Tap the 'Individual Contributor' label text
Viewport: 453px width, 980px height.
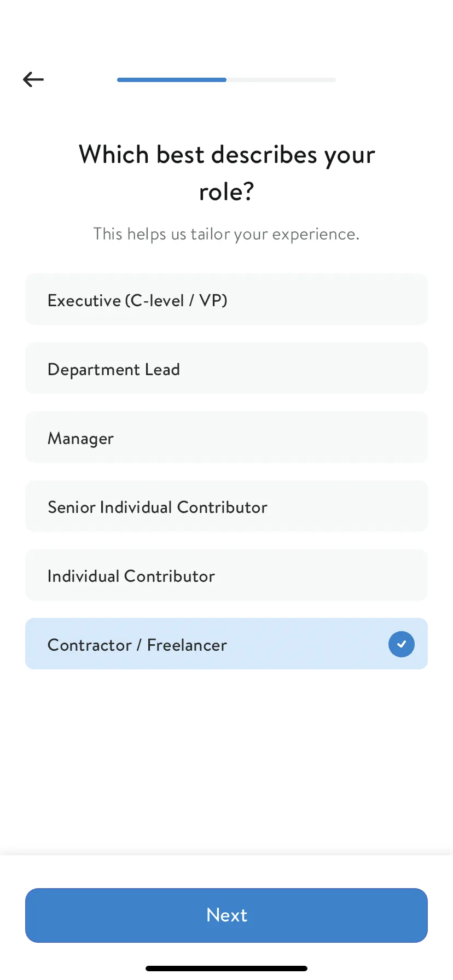click(x=131, y=576)
